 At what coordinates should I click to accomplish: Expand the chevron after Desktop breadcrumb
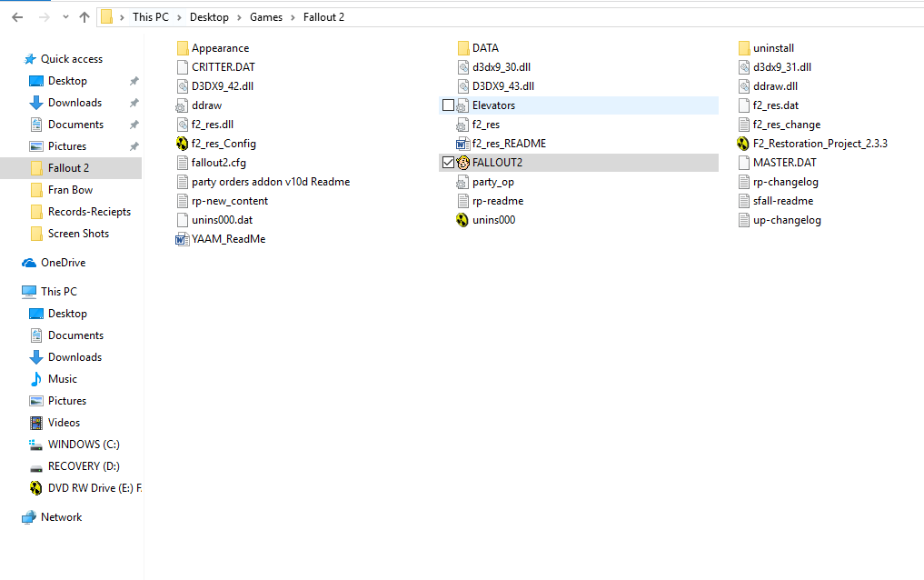coord(239,17)
